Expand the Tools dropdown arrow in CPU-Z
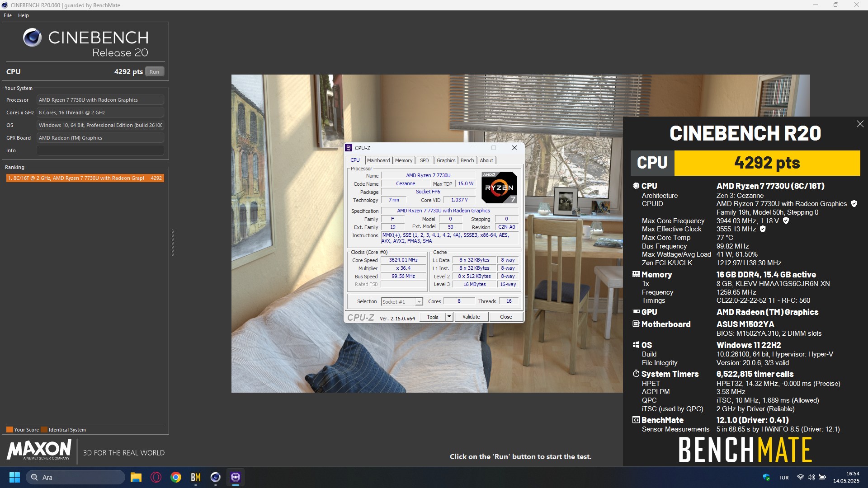Image resolution: width=868 pixels, height=488 pixels. (449, 317)
